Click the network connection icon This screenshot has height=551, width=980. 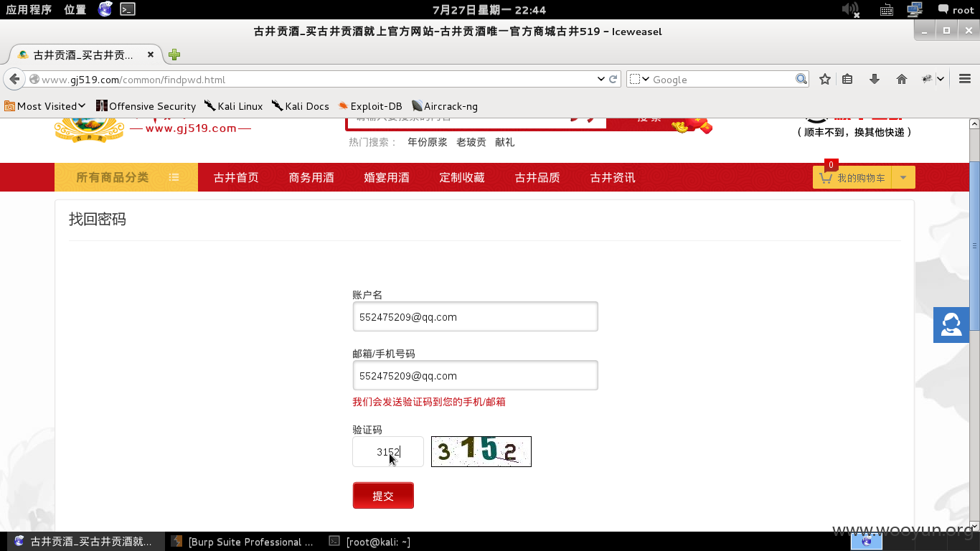[915, 10]
